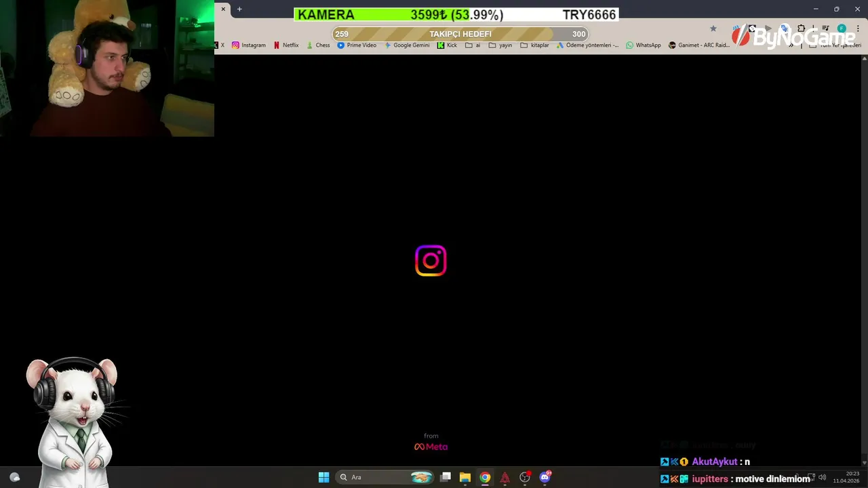Viewport: 868px width, 488px height.
Task: Open the X bookmark
Action: click(220, 45)
